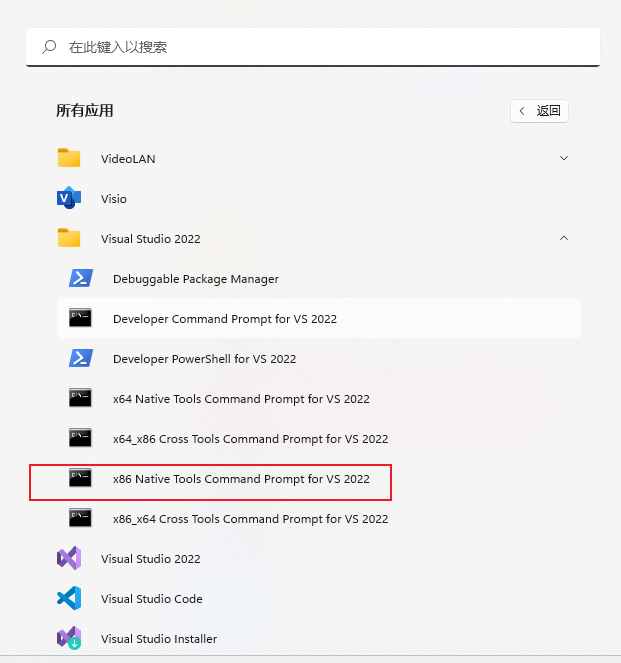Click Developer PowerShell for VS 2022 icon

click(81, 358)
